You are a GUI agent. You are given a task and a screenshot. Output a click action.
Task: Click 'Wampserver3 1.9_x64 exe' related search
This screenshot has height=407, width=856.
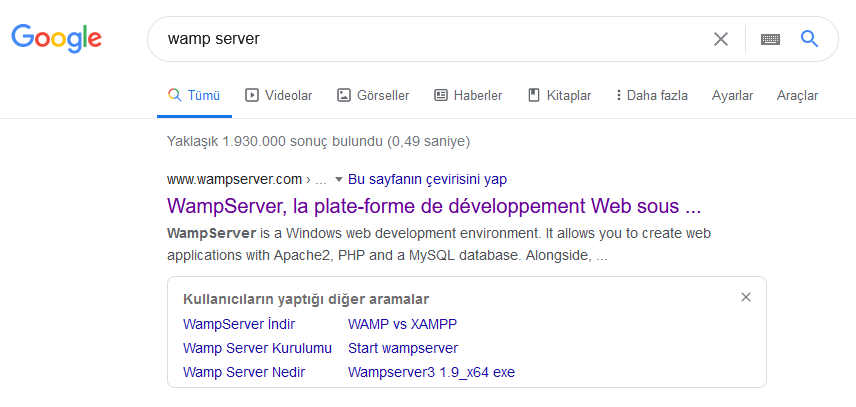point(431,373)
